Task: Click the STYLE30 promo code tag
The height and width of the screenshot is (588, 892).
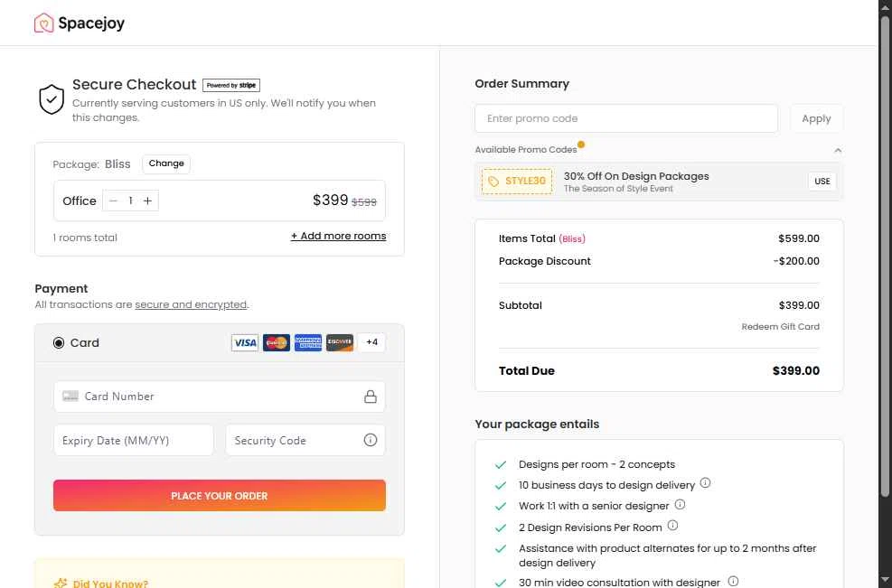Action: (517, 182)
